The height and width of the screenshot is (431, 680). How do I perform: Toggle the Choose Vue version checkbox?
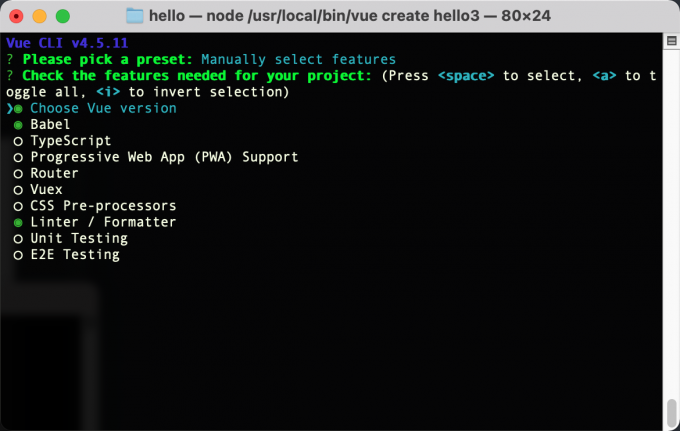[18, 109]
